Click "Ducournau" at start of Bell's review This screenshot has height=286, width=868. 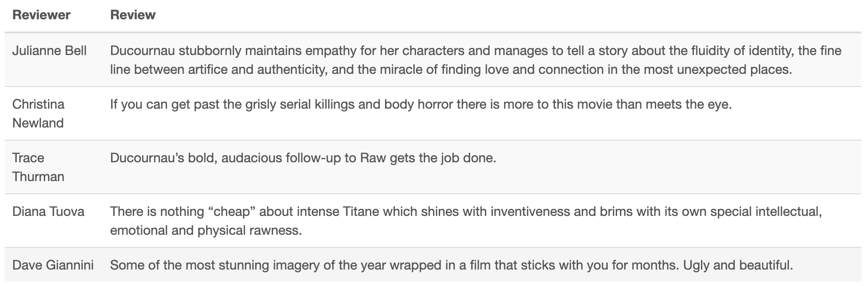143,51
